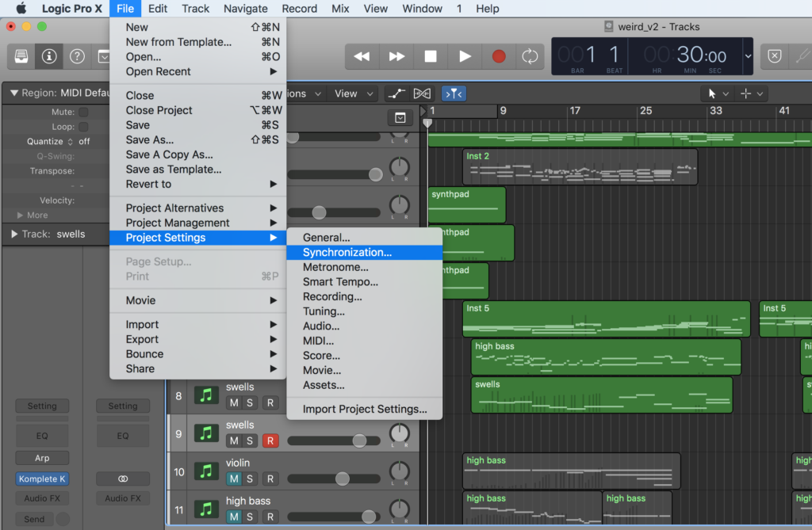Toggle Cycle mode in the transport
The width and height of the screenshot is (812, 530).
point(530,56)
